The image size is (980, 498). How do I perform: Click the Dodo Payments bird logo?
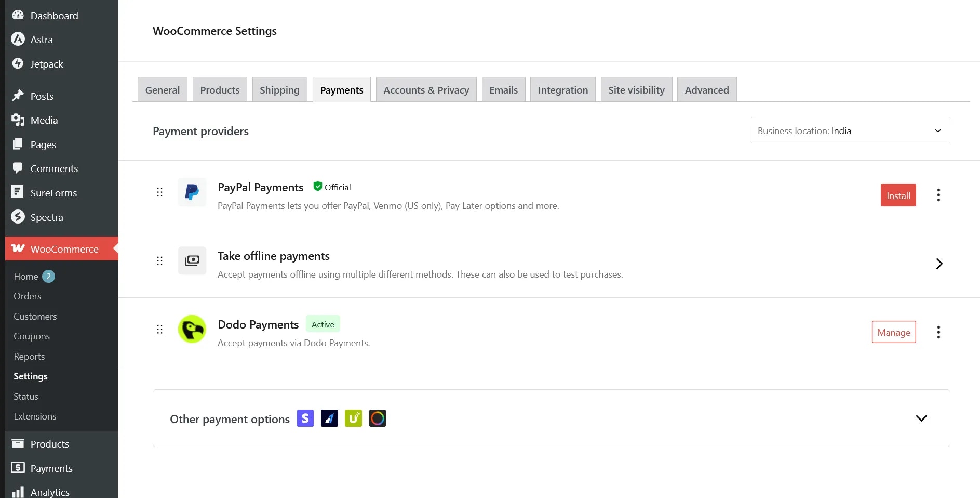(192, 329)
